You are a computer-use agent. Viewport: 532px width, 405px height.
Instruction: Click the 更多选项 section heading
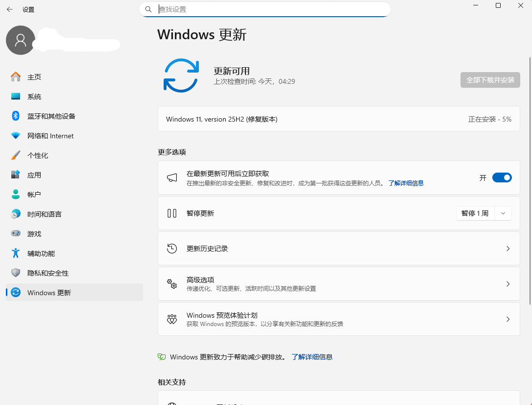[171, 152]
